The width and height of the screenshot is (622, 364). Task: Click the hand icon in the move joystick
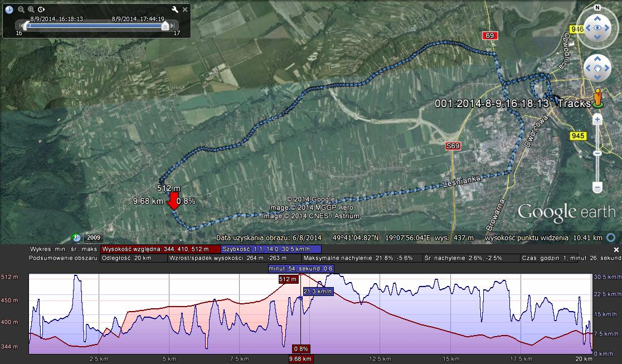point(597,69)
